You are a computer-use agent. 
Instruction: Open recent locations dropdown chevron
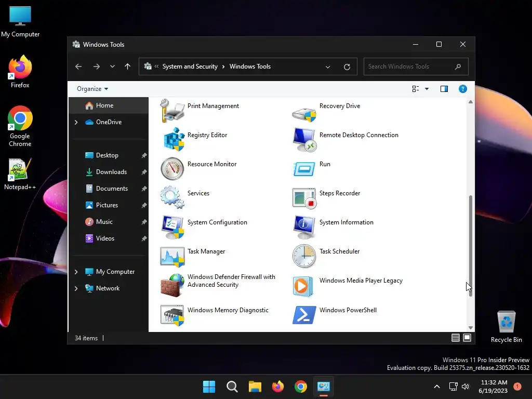tap(112, 66)
